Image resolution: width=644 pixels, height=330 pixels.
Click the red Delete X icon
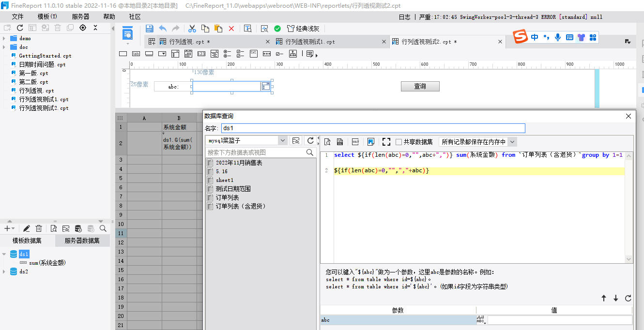pos(231,29)
